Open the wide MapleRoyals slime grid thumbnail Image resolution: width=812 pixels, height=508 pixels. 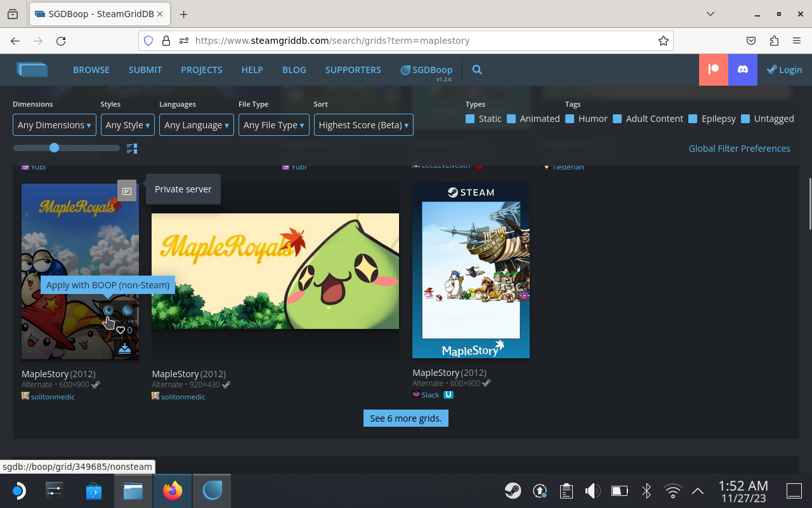coord(275,271)
